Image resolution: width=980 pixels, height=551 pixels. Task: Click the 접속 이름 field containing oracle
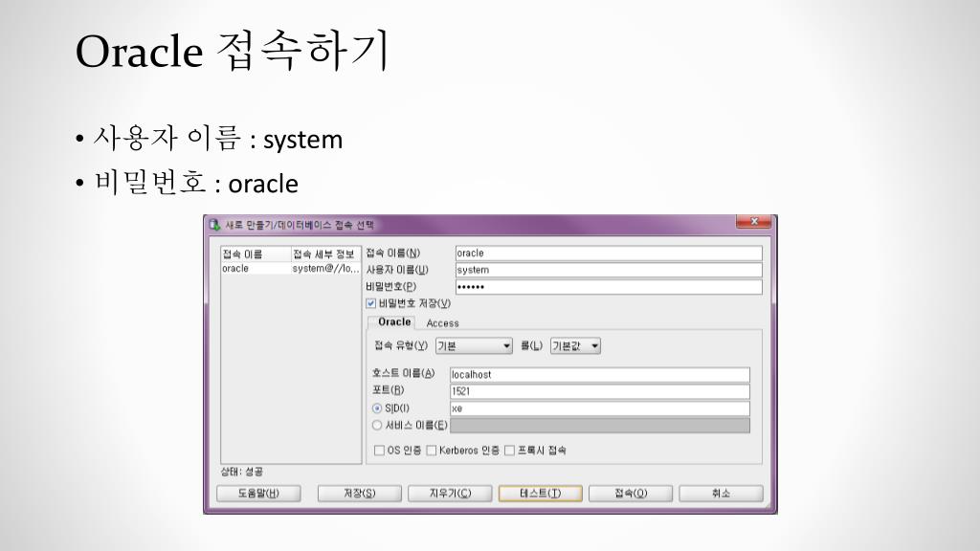coord(609,253)
